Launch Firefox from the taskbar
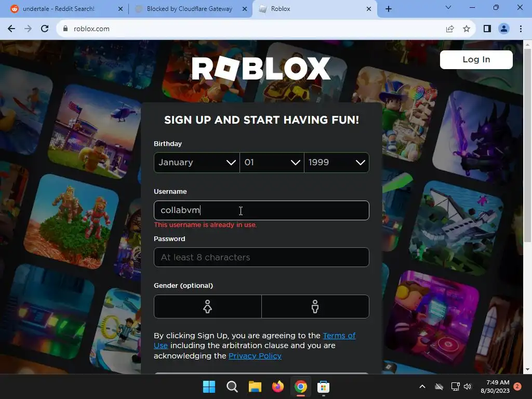The width and height of the screenshot is (532, 399). (278, 387)
